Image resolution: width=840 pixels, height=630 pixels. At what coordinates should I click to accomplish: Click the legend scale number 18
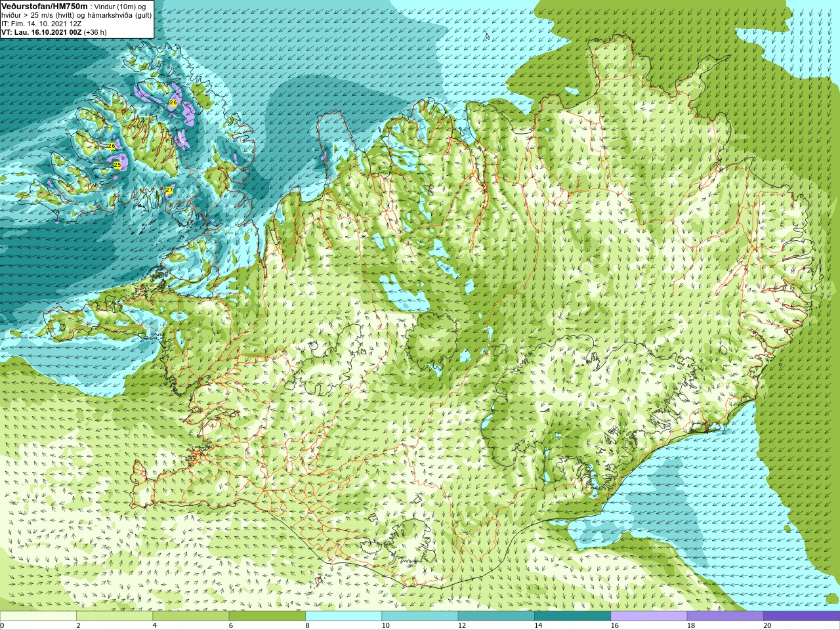pyautogui.click(x=691, y=625)
